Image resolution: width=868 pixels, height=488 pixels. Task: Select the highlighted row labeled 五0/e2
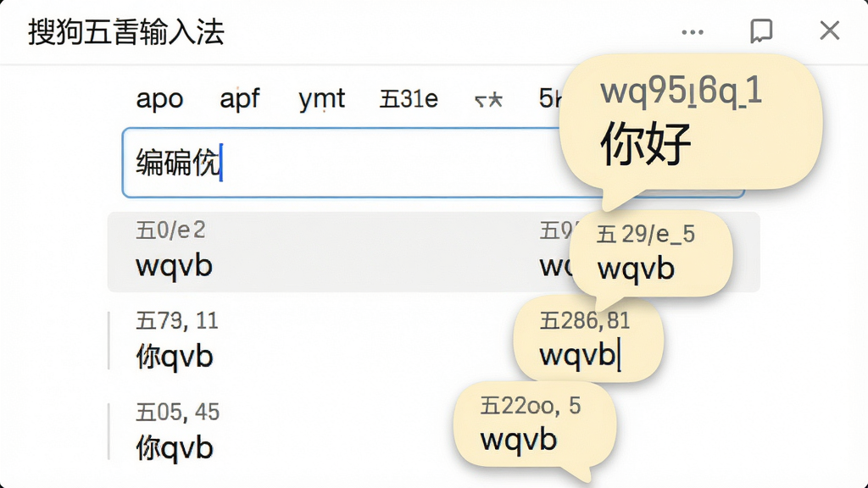(433, 252)
